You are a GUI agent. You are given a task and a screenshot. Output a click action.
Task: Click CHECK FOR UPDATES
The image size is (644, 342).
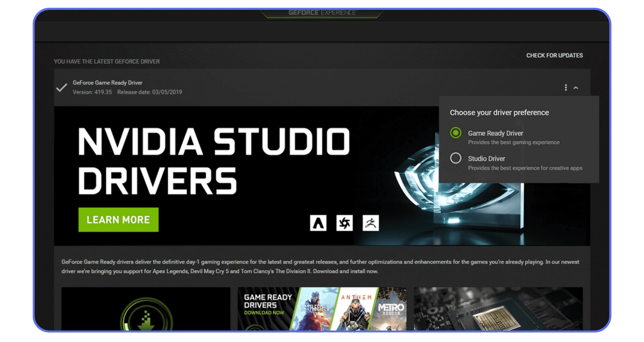point(554,55)
